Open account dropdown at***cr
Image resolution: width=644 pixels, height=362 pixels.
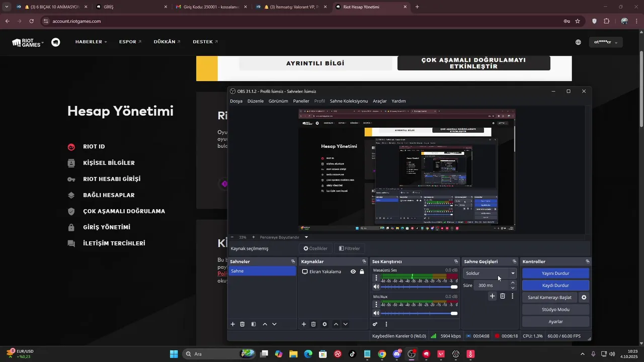click(606, 42)
